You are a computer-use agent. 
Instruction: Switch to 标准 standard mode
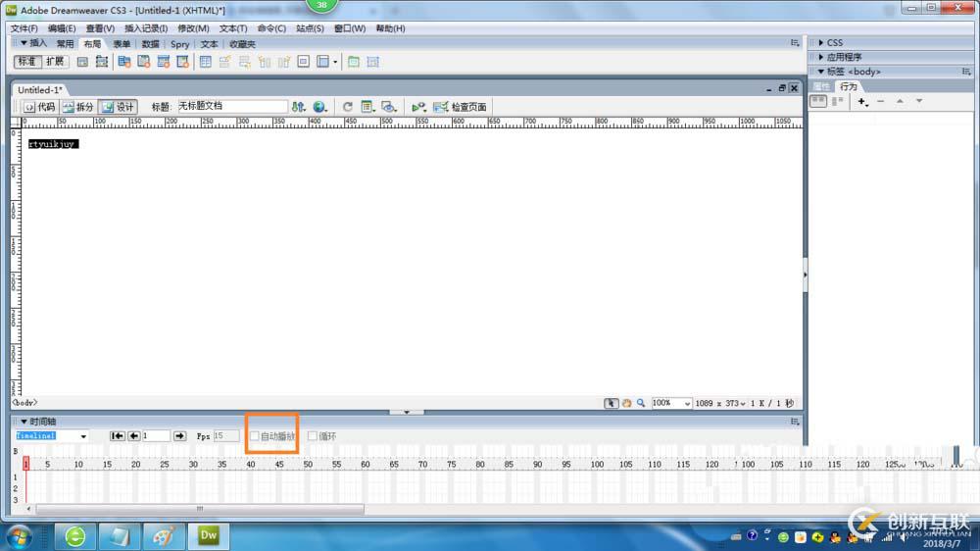27,62
